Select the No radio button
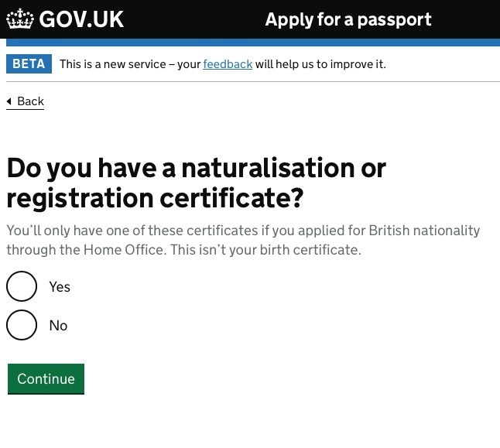Image resolution: width=500 pixels, height=448 pixels. tap(22, 325)
